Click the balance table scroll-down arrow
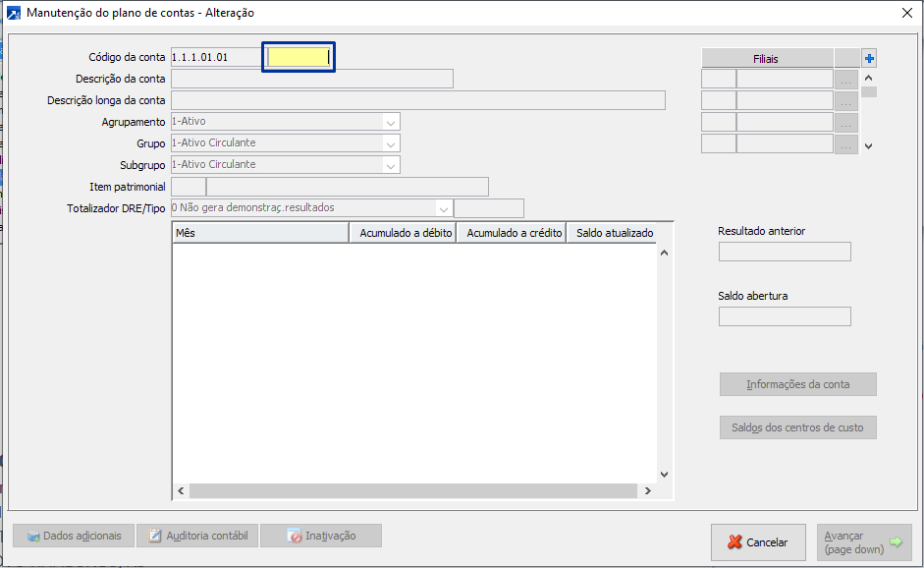The image size is (924, 568). pyautogui.click(x=664, y=475)
